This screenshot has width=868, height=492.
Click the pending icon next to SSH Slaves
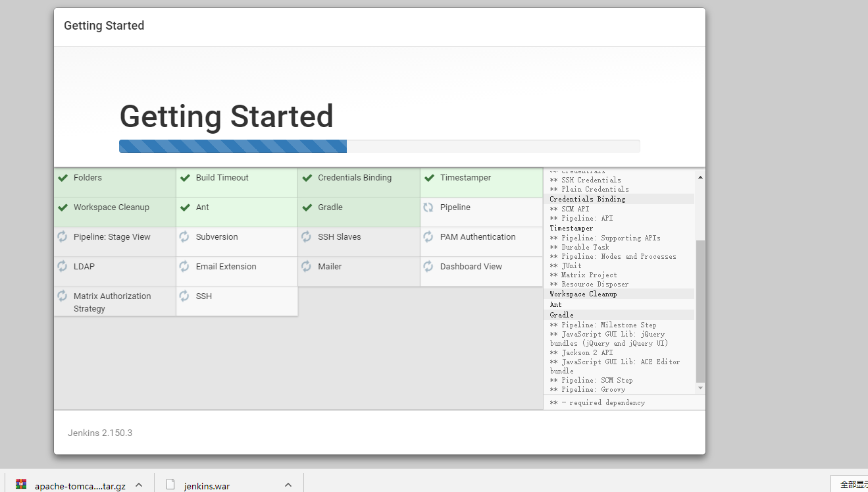coord(306,236)
